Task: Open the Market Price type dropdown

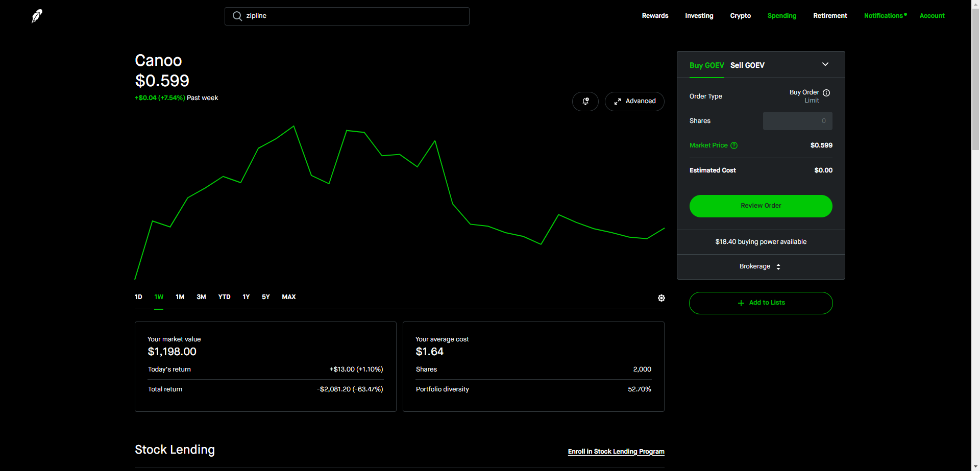Action: tap(714, 145)
